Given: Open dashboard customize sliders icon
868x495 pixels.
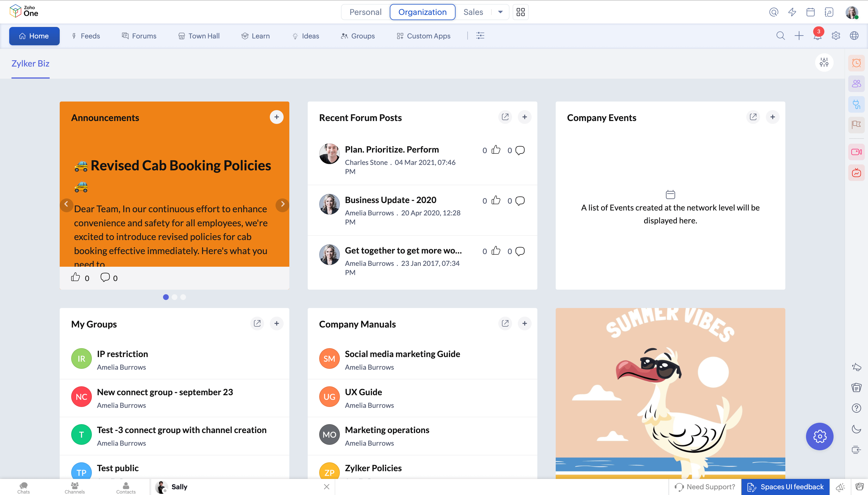Looking at the screenshot, I should point(824,63).
